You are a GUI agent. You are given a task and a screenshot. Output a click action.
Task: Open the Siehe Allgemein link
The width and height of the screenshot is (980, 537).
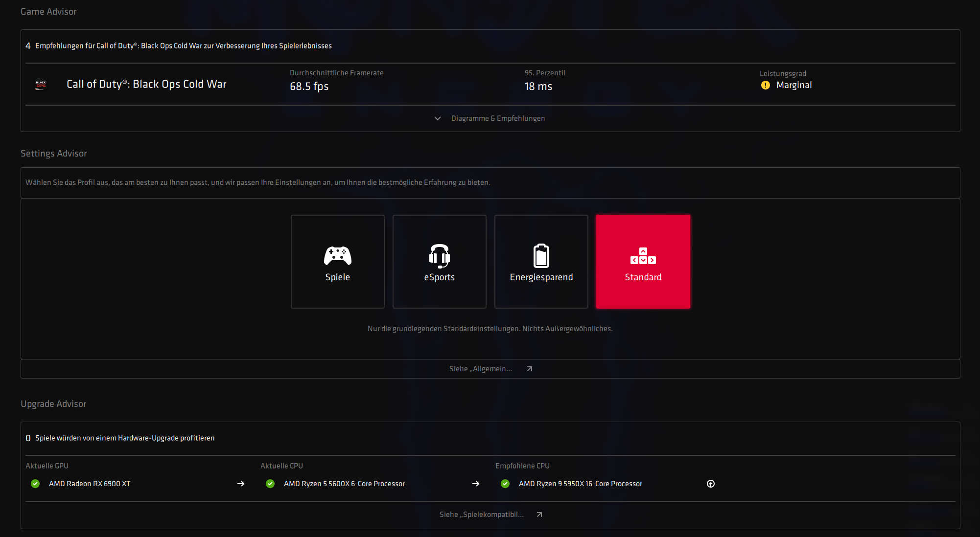pyautogui.click(x=480, y=369)
